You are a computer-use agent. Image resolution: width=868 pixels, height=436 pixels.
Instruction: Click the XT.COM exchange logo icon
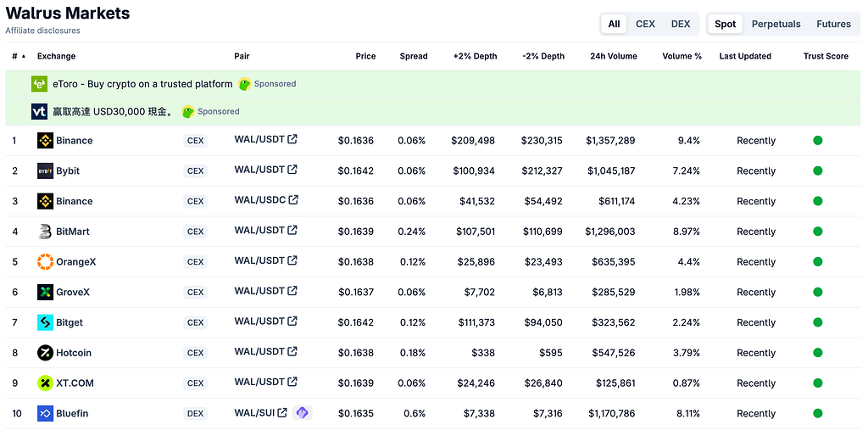(45, 383)
